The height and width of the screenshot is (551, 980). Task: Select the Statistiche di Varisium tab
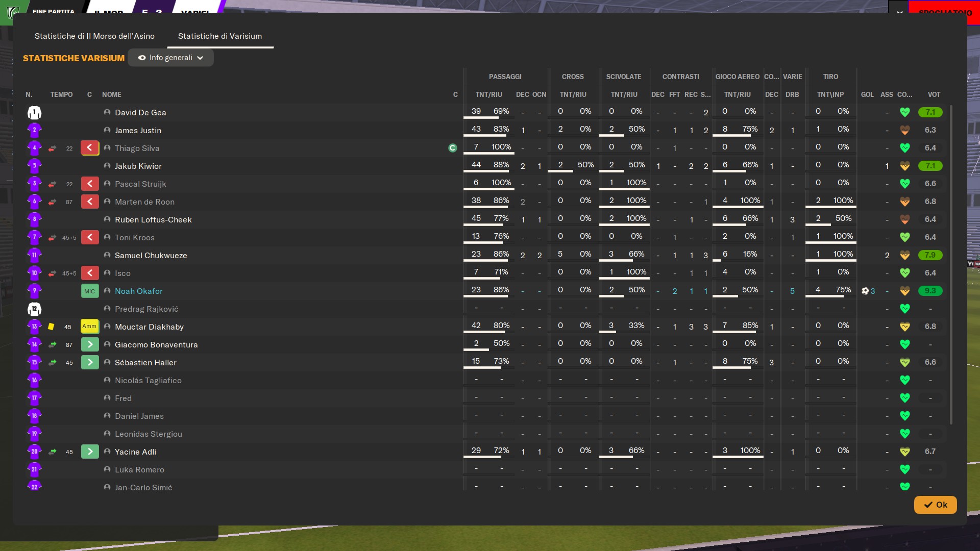[x=219, y=36]
